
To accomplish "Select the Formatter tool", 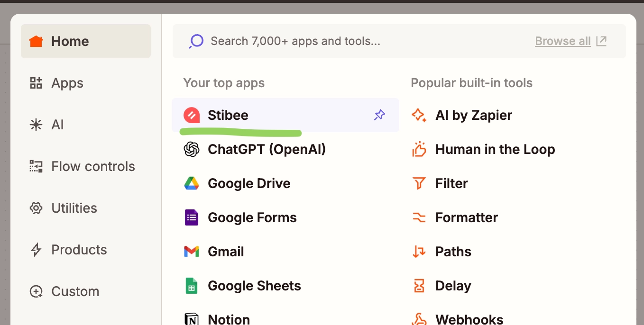I will point(466,217).
